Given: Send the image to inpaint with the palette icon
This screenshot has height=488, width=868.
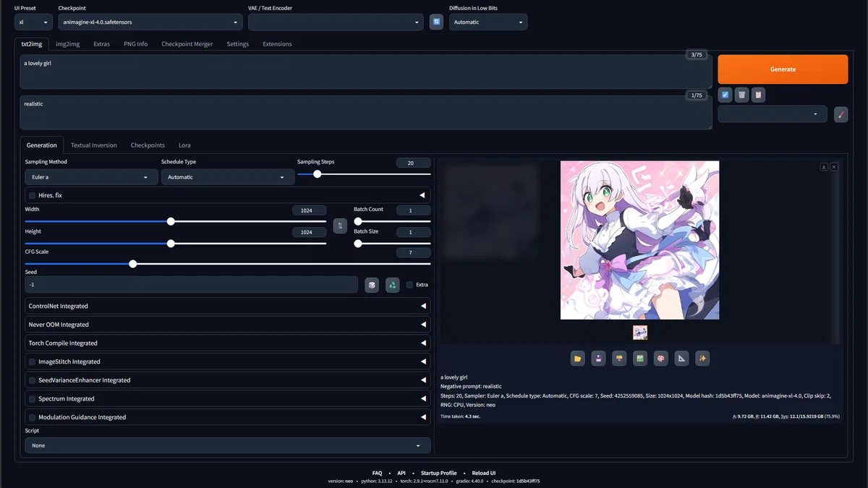Looking at the screenshot, I should pyautogui.click(x=660, y=358).
